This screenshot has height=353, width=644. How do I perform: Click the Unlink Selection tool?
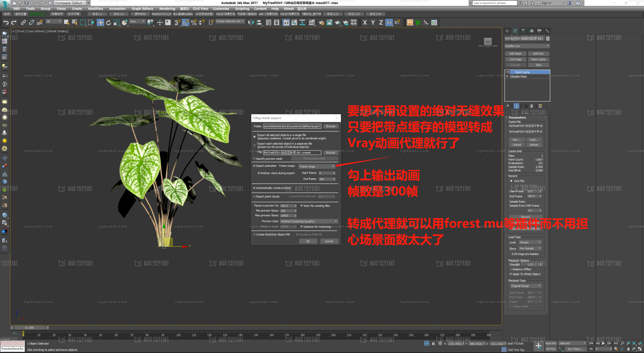click(x=31, y=22)
